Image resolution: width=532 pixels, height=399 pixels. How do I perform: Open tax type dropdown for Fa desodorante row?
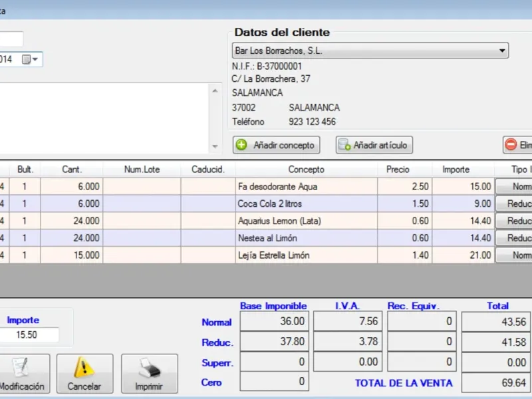point(513,186)
